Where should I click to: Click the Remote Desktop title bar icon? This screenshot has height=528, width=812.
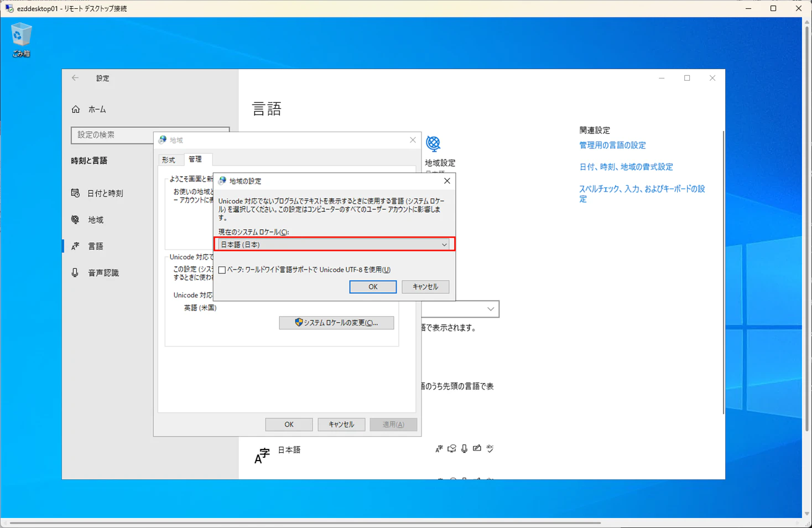pos(9,8)
